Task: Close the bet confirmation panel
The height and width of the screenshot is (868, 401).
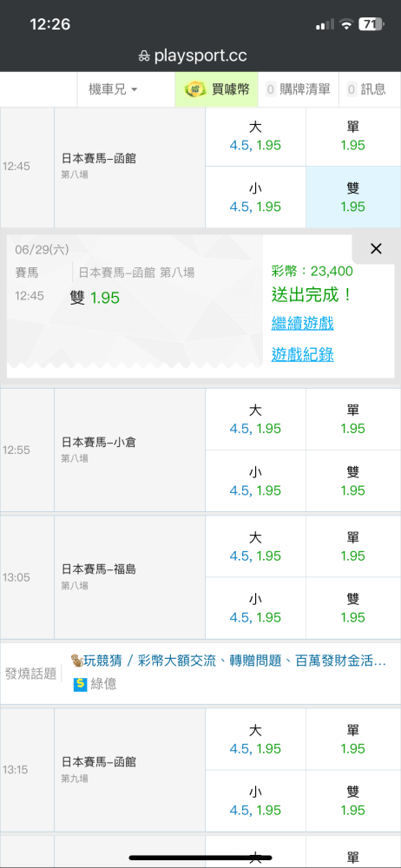Action: [376, 249]
